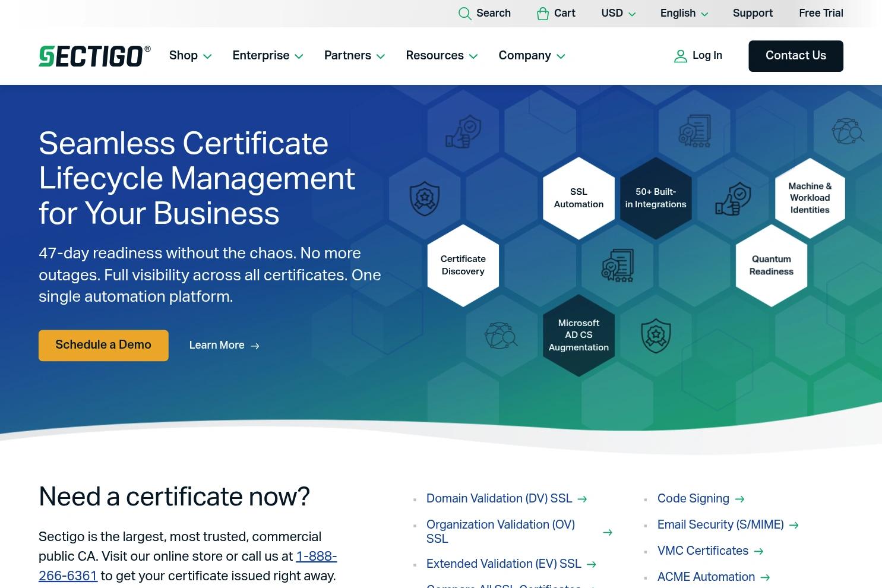Select the Machine & Workload Identities hexagon

[810, 198]
